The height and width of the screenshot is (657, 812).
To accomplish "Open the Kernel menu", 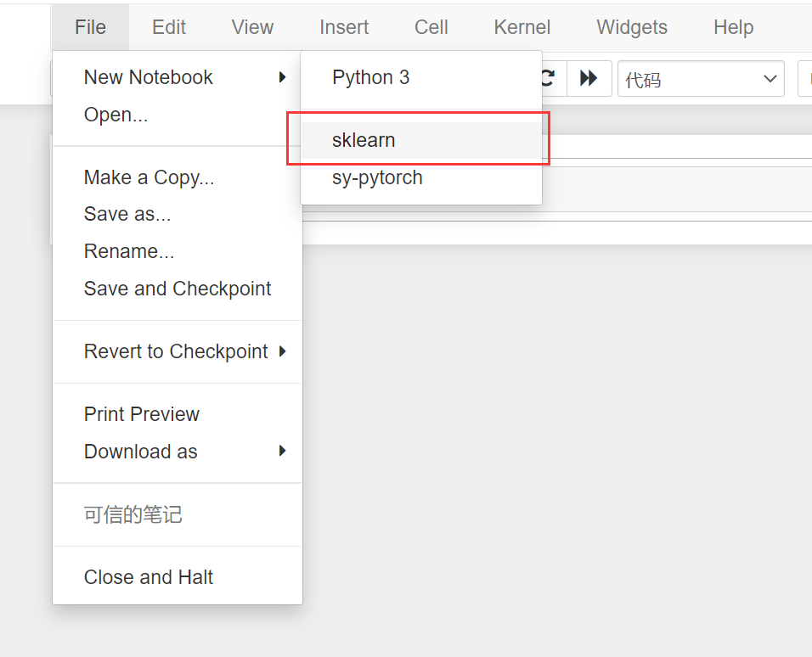I will [521, 27].
